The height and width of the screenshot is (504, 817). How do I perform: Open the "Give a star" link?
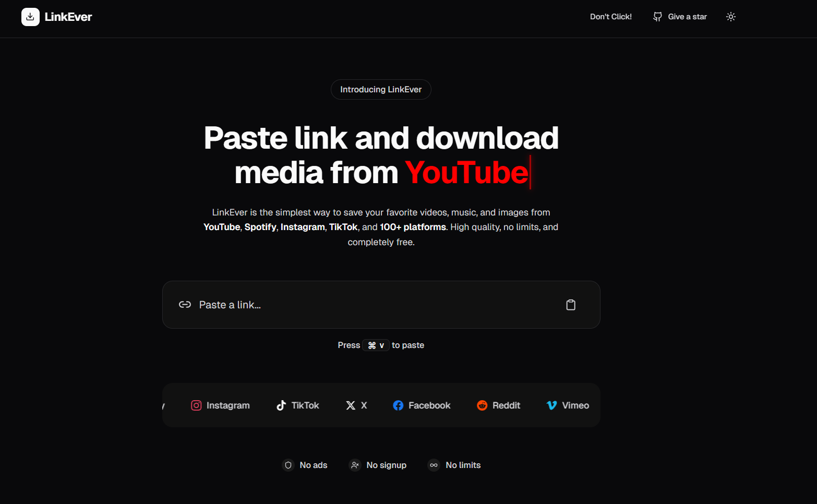coord(687,17)
